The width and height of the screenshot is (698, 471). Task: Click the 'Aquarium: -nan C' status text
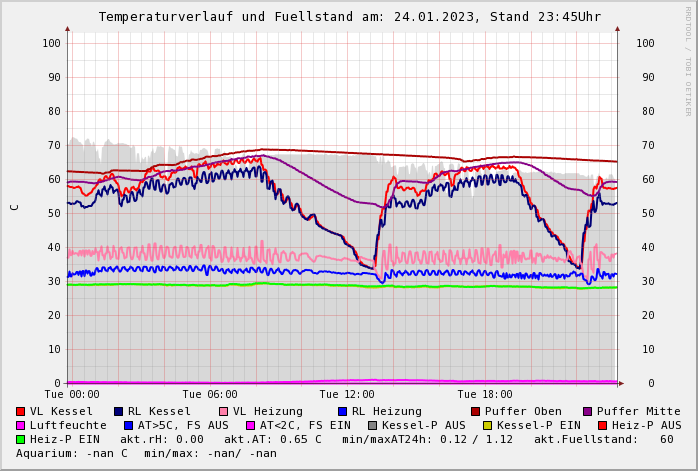tap(72, 453)
